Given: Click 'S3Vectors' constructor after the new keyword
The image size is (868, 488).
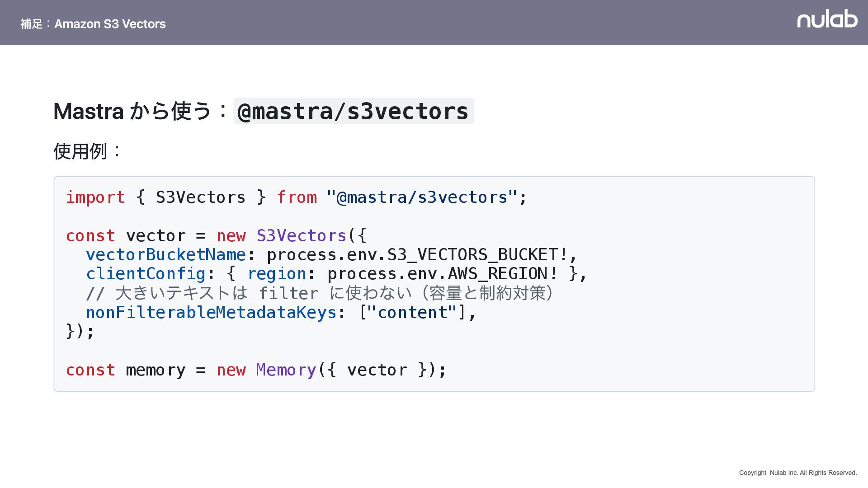Looking at the screenshot, I should point(301,236).
